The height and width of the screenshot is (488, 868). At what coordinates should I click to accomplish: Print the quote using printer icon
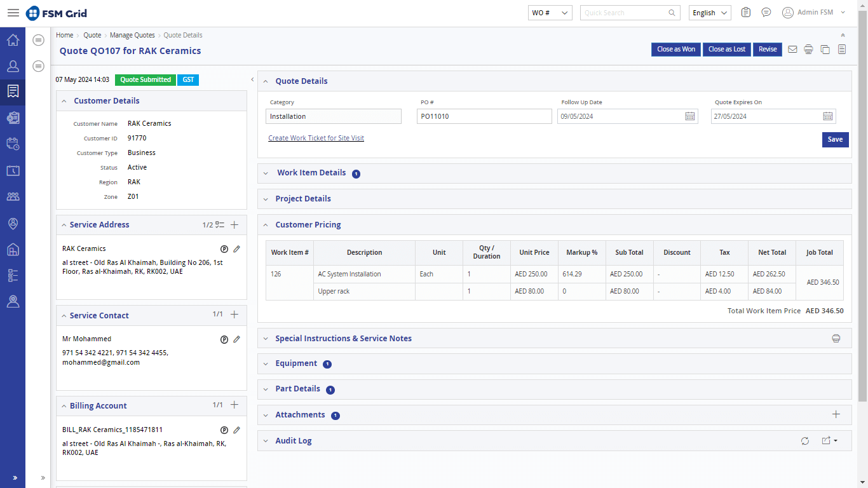[808, 50]
